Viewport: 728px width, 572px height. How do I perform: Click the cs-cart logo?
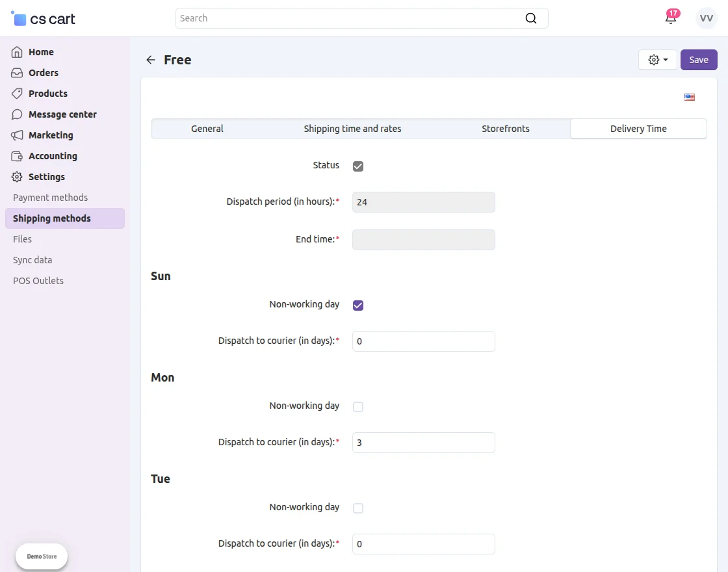pyautogui.click(x=42, y=18)
